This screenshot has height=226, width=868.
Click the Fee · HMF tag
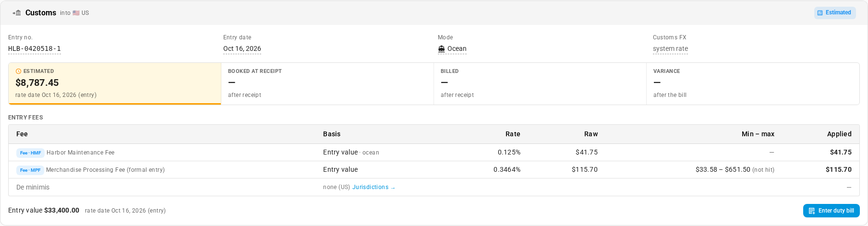point(30,153)
